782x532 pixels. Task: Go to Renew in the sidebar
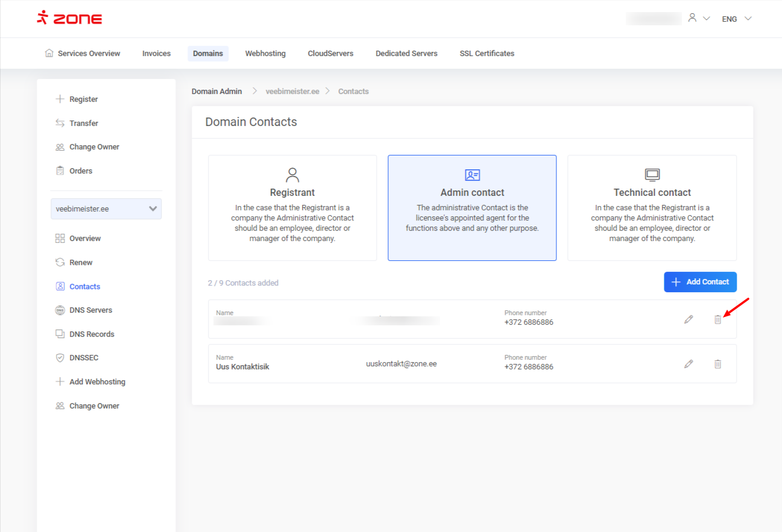pos(81,263)
